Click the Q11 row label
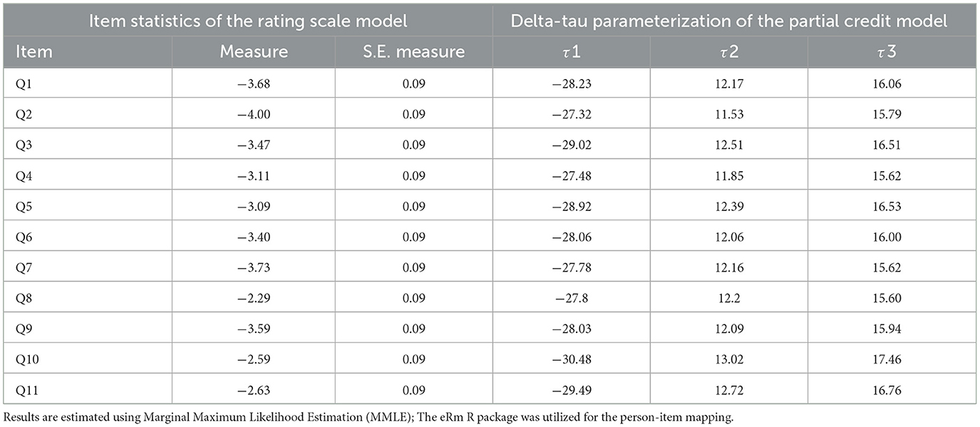 pyautogui.click(x=19, y=389)
